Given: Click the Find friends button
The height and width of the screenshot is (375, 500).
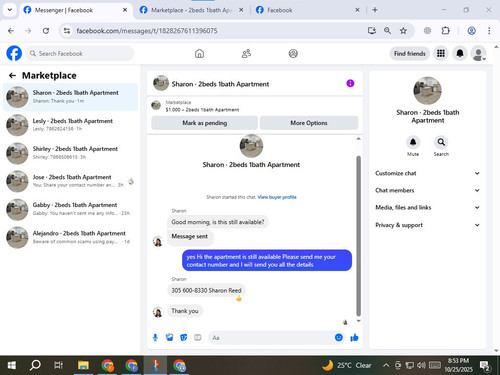Looking at the screenshot, I should pos(410,53).
